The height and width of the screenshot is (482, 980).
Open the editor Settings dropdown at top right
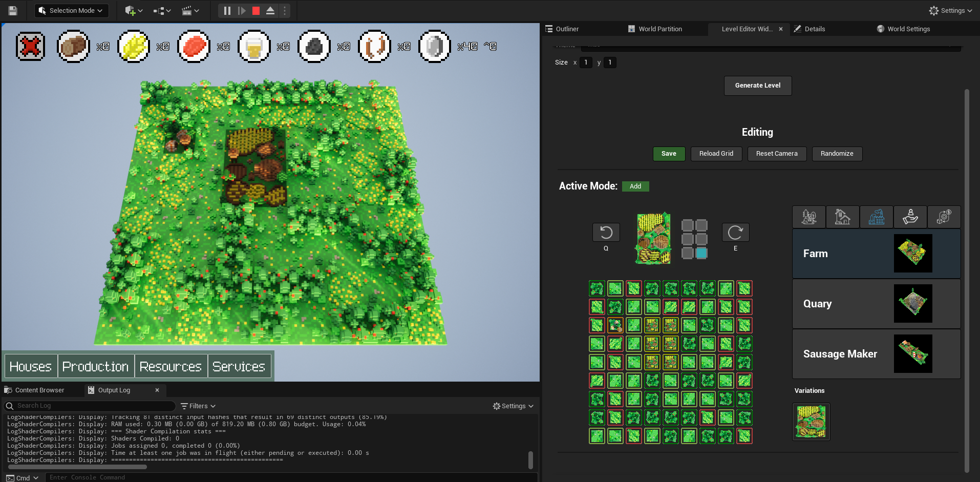click(x=950, y=11)
